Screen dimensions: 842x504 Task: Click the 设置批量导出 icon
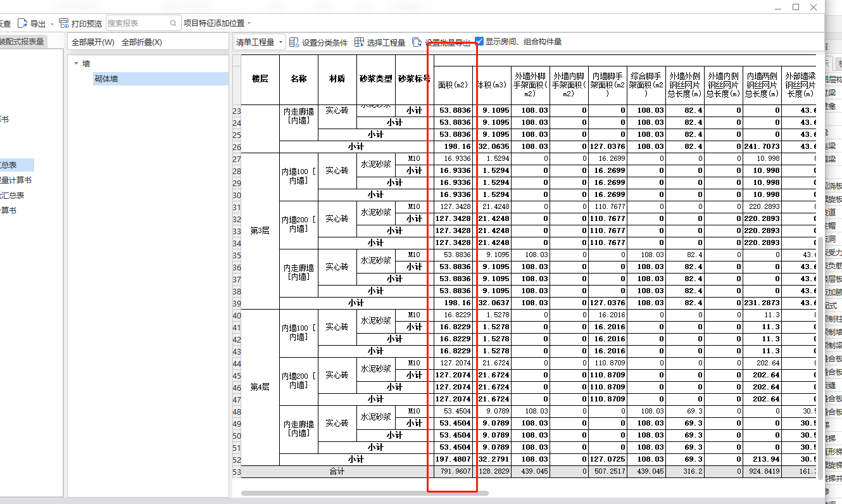(x=417, y=42)
